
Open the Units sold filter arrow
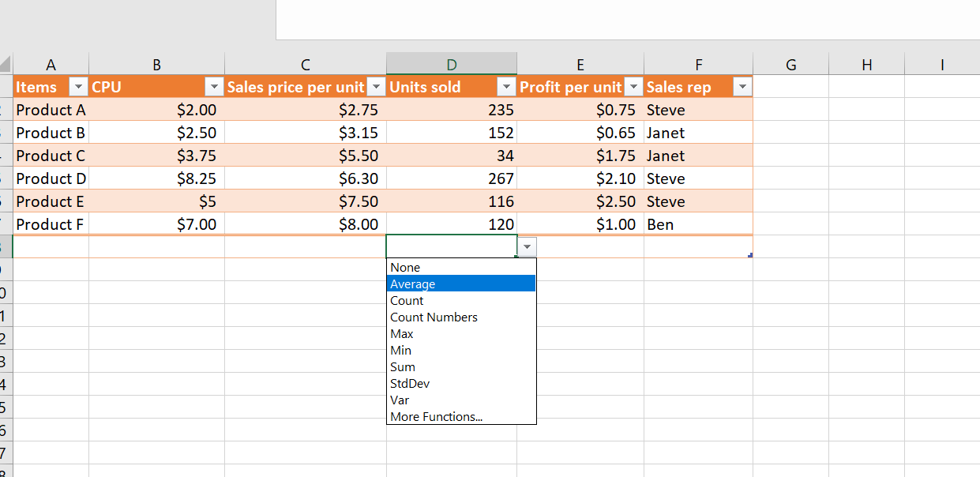(x=506, y=87)
